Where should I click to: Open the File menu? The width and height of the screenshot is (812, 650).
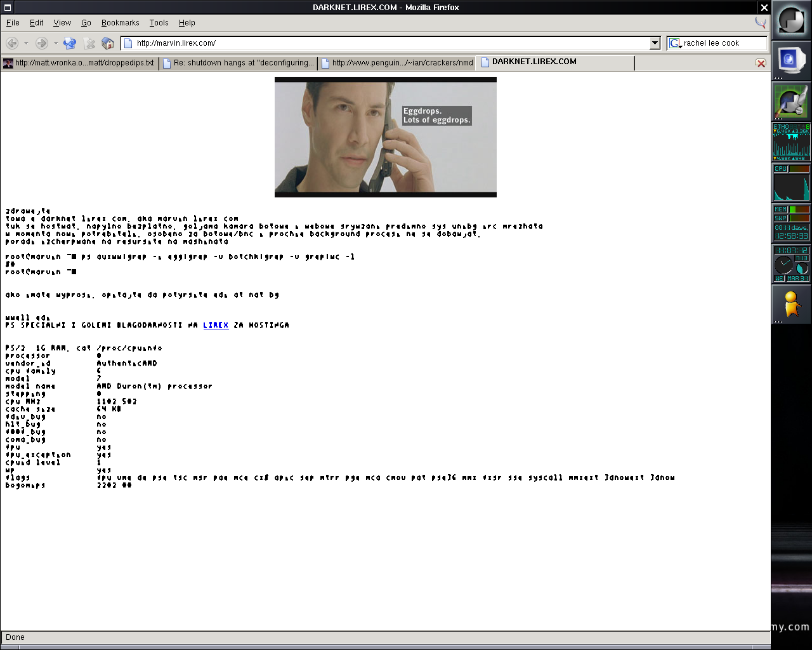pyautogui.click(x=13, y=23)
